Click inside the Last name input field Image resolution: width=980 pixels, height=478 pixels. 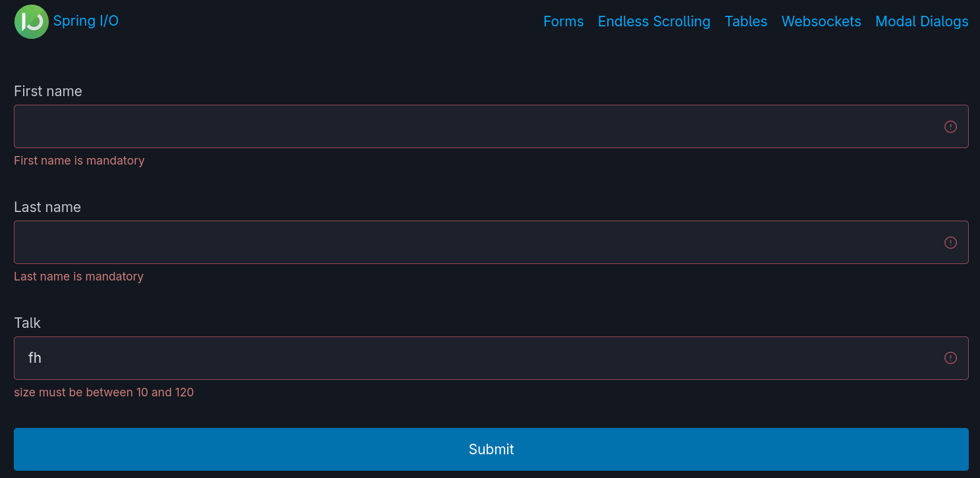(x=461, y=242)
